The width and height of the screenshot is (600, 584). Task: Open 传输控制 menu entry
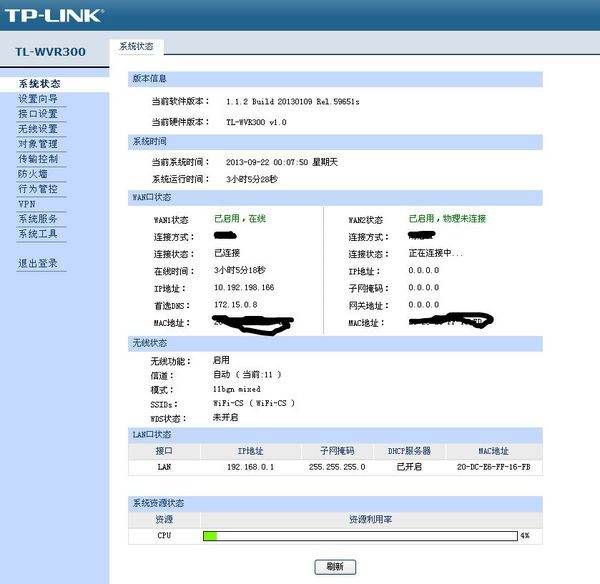click(38, 159)
